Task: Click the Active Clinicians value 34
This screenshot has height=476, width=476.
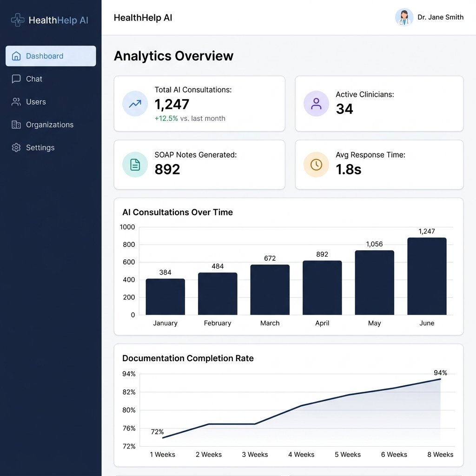Action: point(344,109)
